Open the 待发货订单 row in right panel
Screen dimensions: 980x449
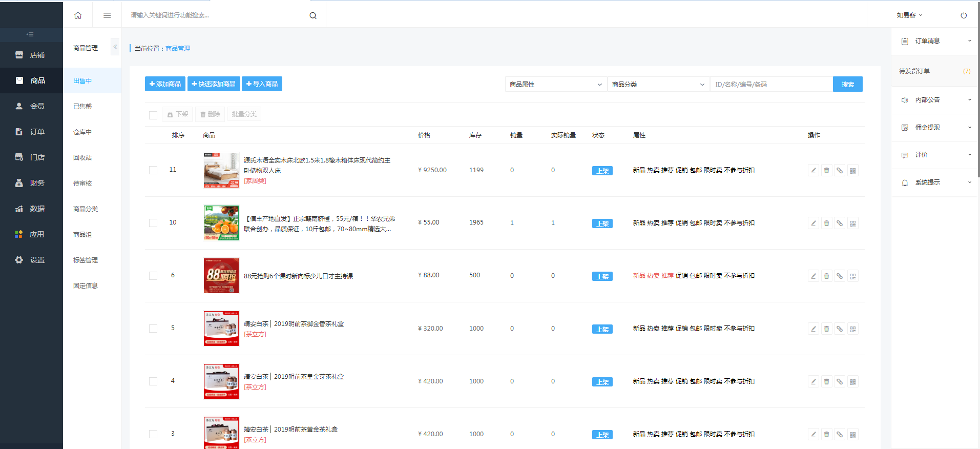[935, 71]
